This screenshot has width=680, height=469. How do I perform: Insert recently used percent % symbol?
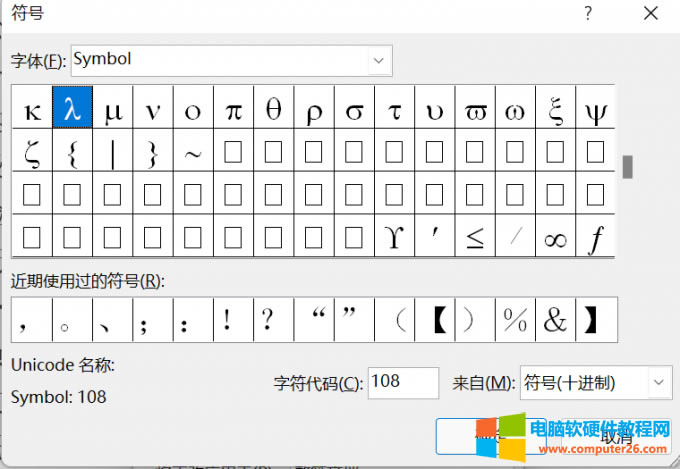(x=515, y=320)
